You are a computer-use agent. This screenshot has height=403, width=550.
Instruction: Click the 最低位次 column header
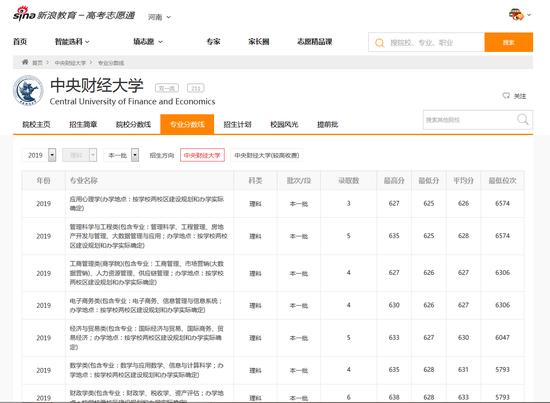coord(502,181)
